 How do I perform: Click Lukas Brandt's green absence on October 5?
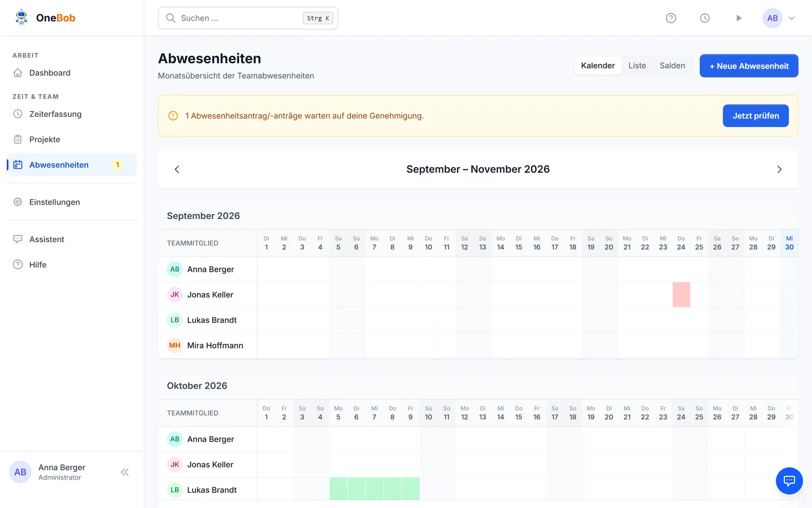[339, 489]
